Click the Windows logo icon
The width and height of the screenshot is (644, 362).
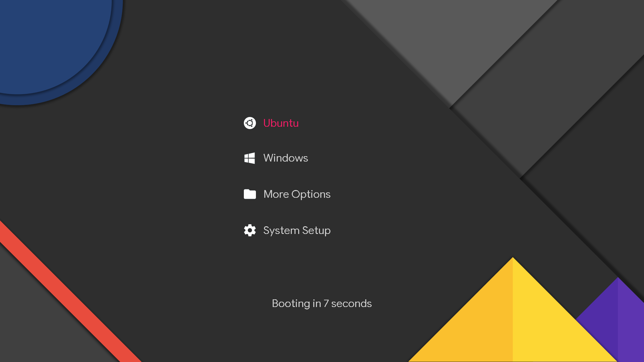point(250,158)
